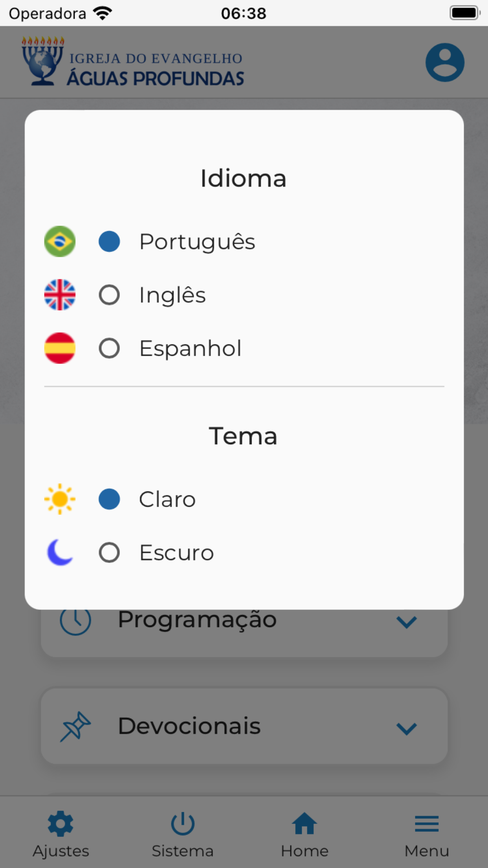Select the Inglês radio button
This screenshot has width=488, height=868.
click(x=109, y=295)
